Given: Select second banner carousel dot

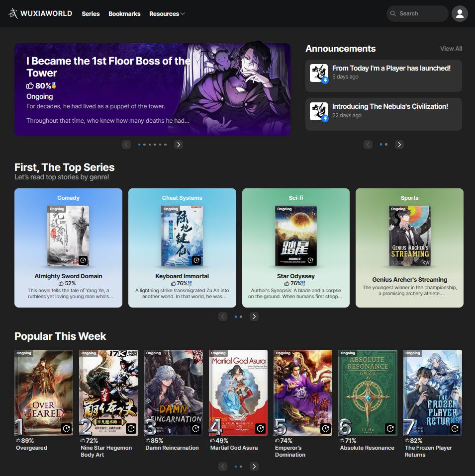Looking at the screenshot, I should 144,145.
